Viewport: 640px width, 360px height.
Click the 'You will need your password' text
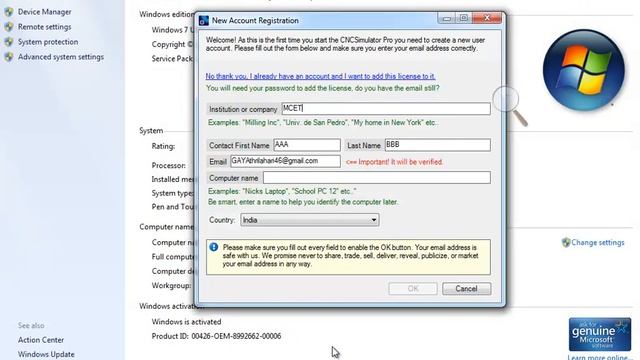pos(323,88)
